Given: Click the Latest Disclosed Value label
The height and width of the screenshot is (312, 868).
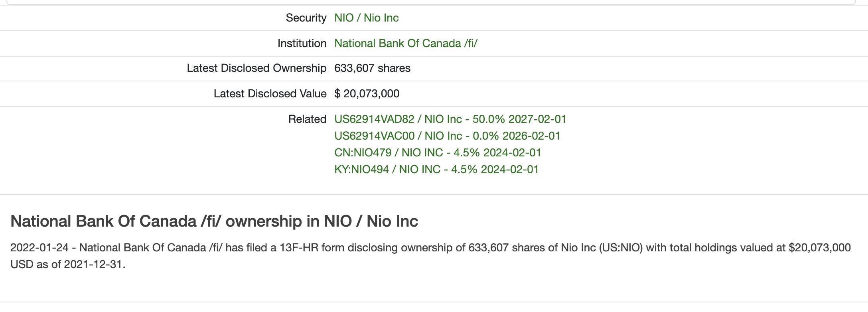Looking at the screenshot, I should click(x=270, y=94).
